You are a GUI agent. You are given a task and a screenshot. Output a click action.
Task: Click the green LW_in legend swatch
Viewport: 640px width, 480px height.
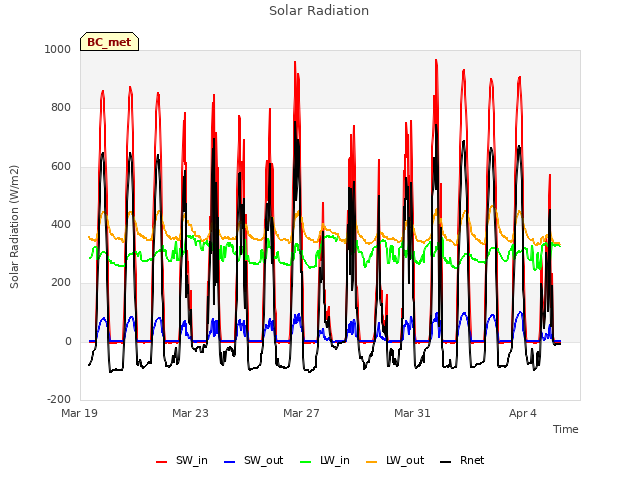(x=306, y=462)
